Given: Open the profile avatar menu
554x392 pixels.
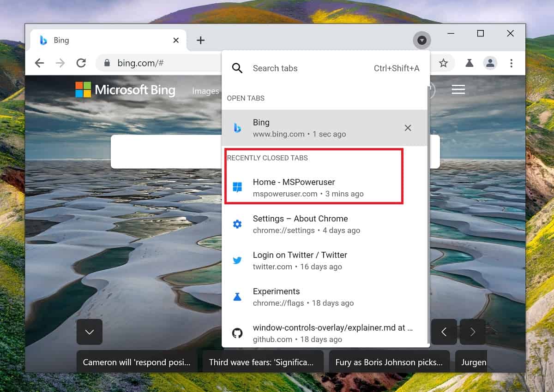Looking at the screenshot, I should coord(490,63).
